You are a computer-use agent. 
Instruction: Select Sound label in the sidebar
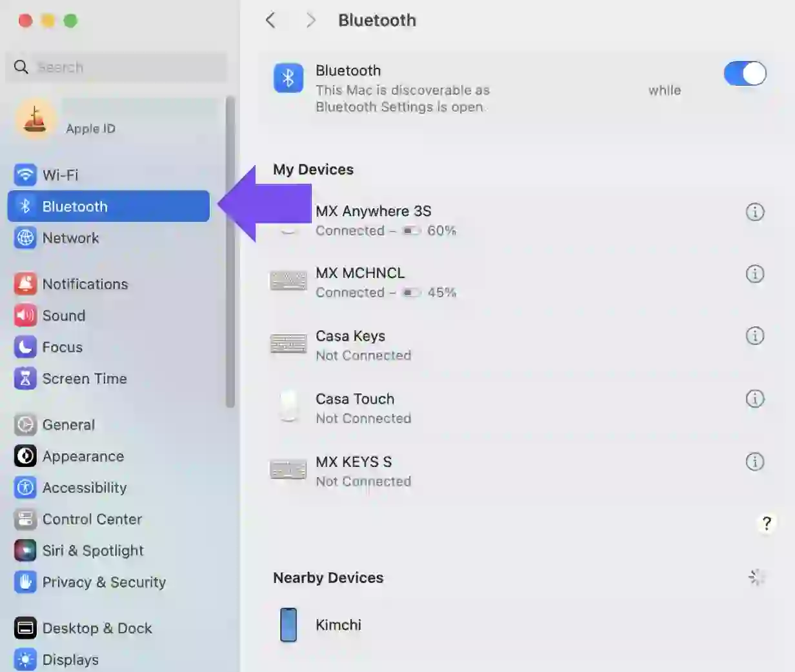64,315
